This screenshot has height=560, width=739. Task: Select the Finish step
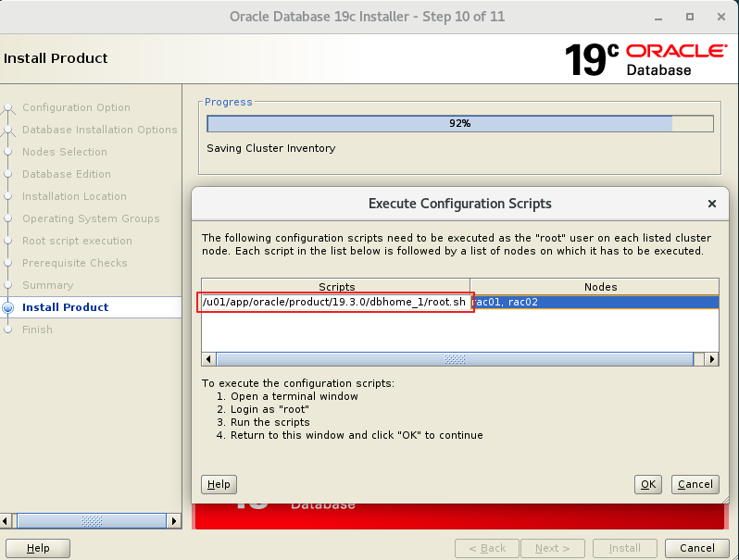click(37, 330)
